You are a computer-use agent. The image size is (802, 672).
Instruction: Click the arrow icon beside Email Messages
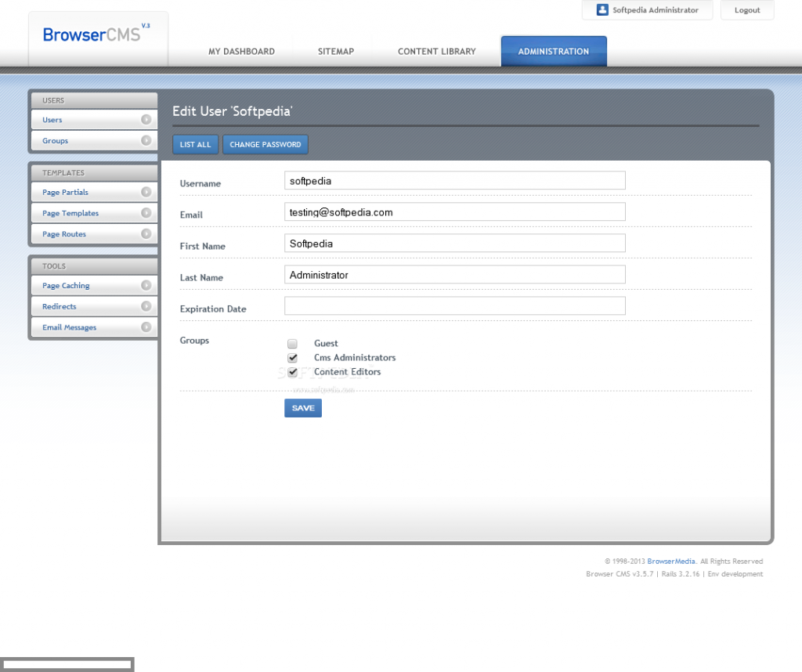point(146,327)
